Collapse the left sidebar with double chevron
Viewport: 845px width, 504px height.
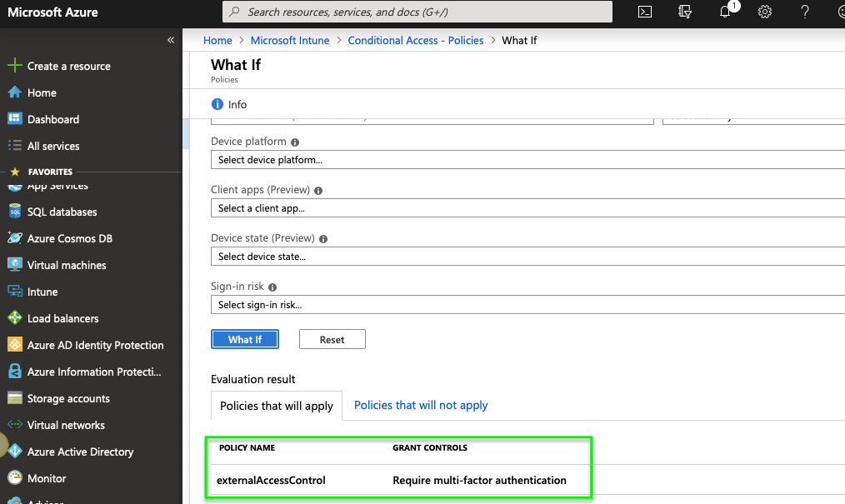coord(171,40)
